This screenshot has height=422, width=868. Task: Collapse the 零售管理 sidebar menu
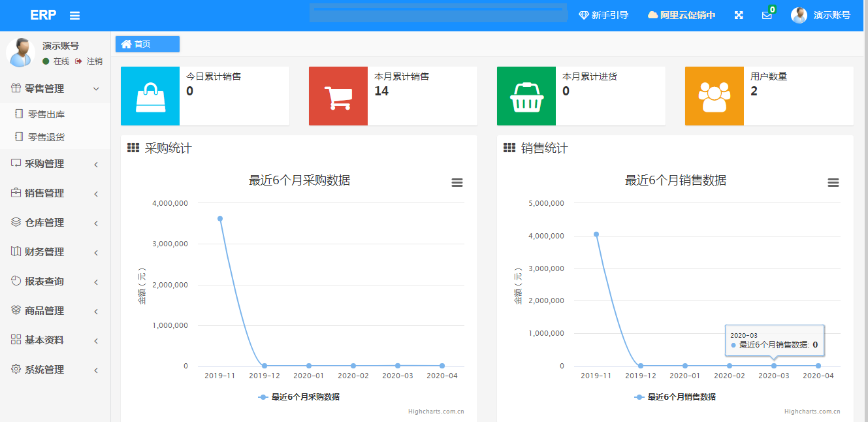55,88
